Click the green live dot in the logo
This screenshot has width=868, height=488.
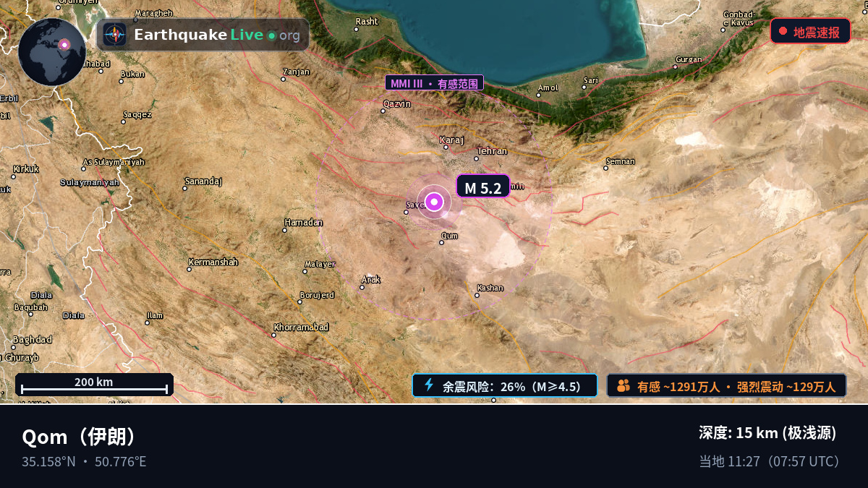(x=271, y=35)
